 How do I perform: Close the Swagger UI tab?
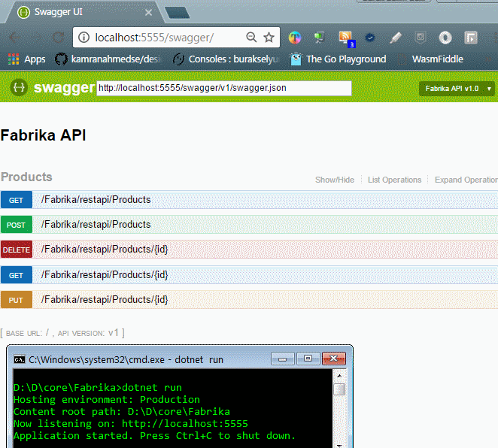click(148, 13)
